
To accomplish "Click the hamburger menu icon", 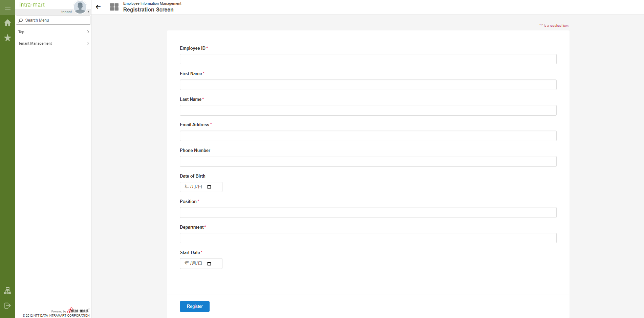I will (7, 7).
